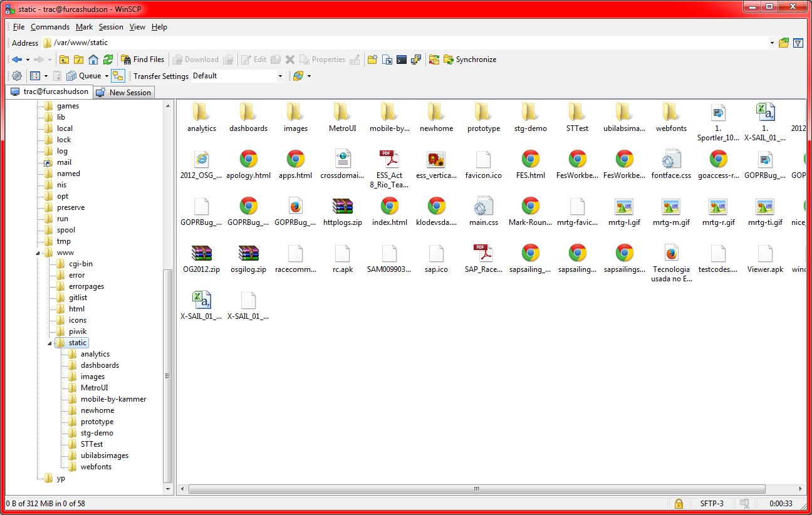Screen dimensions: 812x515
Task: Refresh the remote directory listing
Action: point(108,59)
